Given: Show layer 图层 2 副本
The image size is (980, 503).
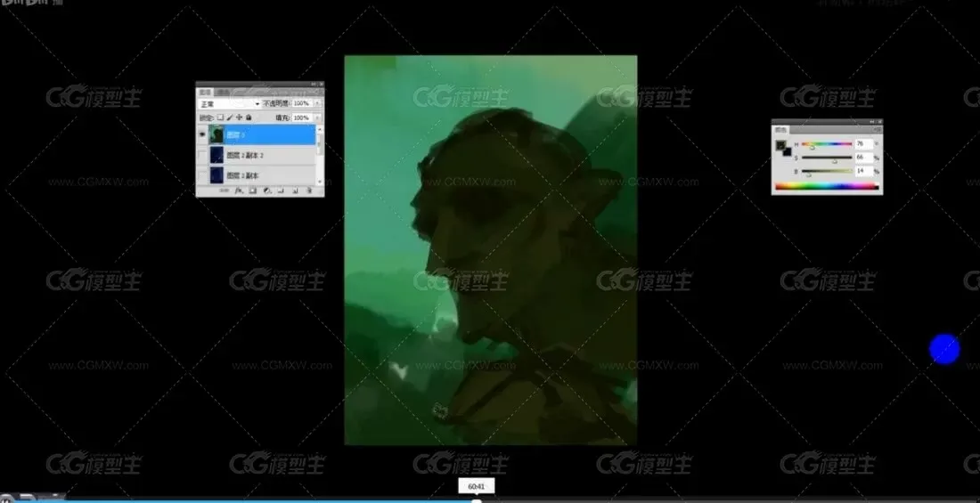Looking at the screenshot, I should click(202, 175).
